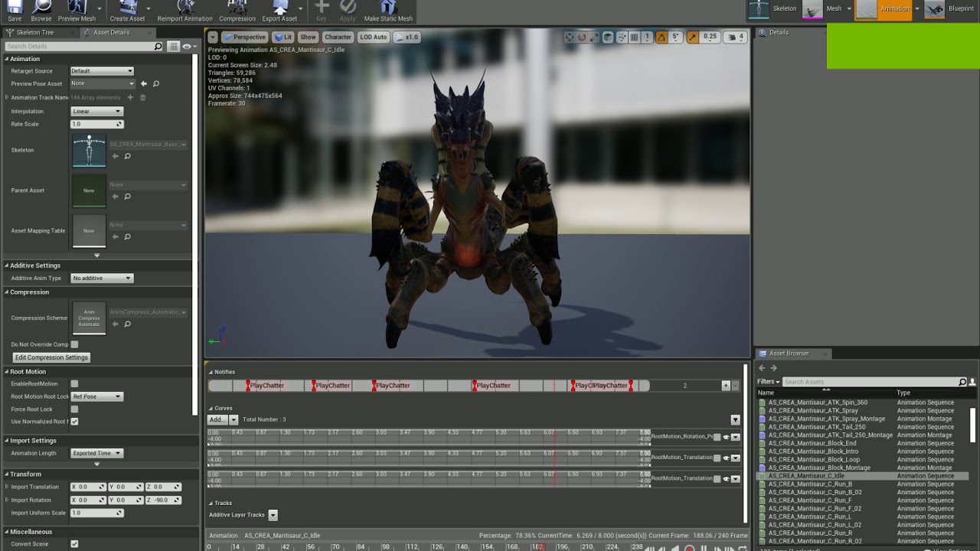Select rotate gizmo mode in viewport
The width and height of the screenshot is (980, 551).
(582, 37)
